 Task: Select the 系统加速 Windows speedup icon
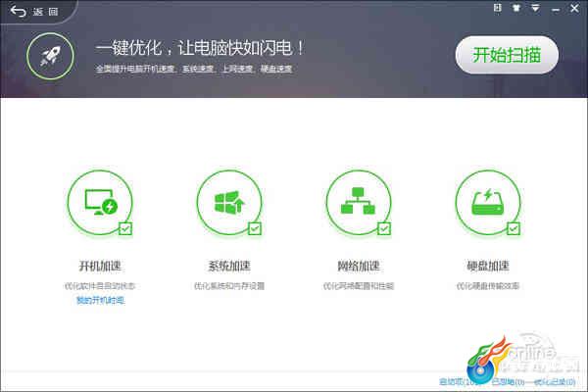229,203
